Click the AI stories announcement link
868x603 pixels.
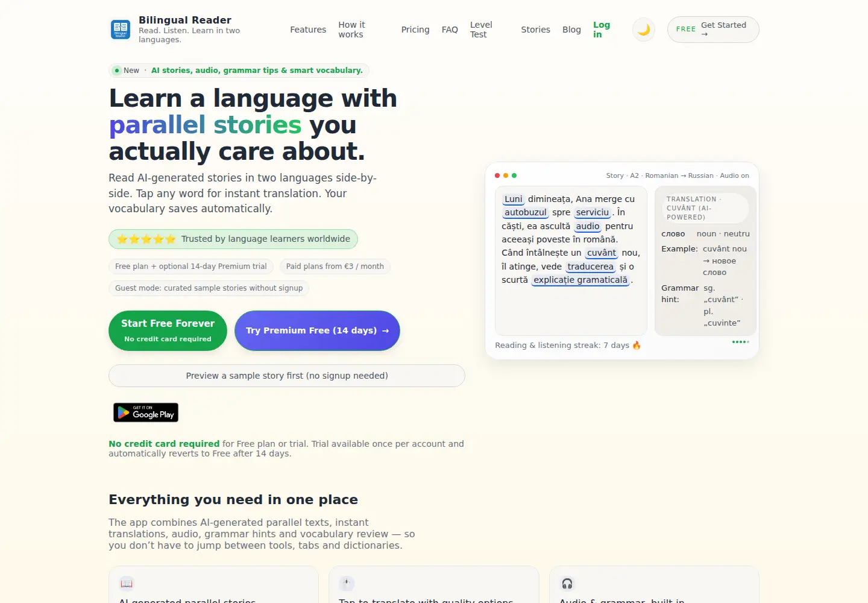(257, 71)
